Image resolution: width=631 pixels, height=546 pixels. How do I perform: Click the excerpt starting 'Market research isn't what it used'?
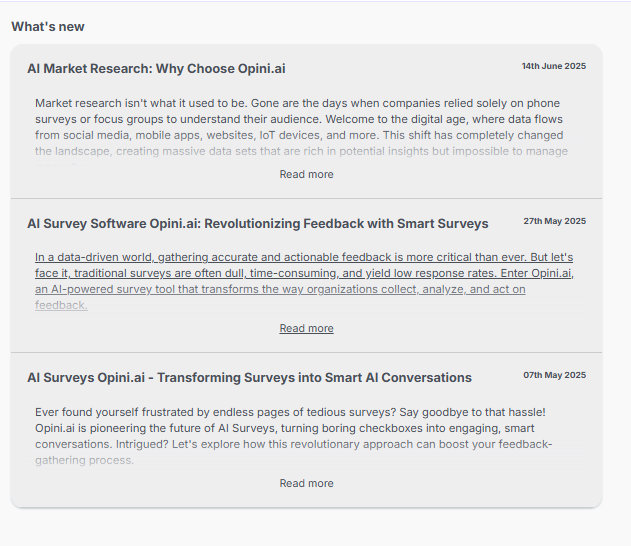click(x=302, y=133)
